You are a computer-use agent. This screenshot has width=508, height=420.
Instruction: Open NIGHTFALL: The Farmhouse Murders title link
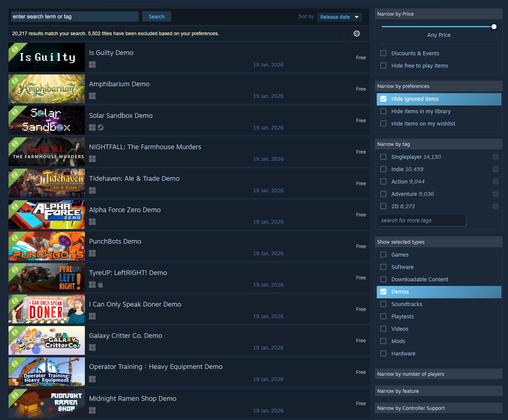click(x=145, y=147)
